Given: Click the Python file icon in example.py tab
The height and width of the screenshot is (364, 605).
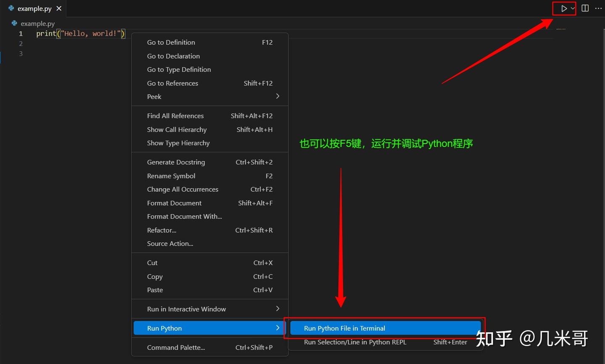Looking at the screenshot, I should [x=11, y=8].
